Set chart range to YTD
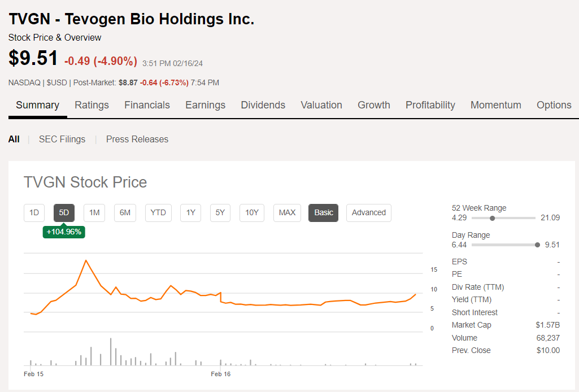Viewport: 579px width, 392px height. 158,212
